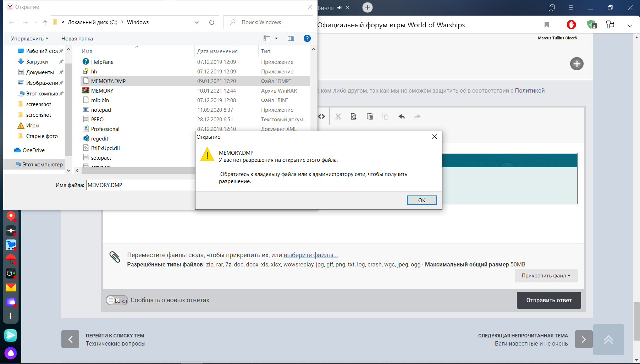640x364 pixels.
Task: Click the bookmark icon in address bar
Action: 547,24
